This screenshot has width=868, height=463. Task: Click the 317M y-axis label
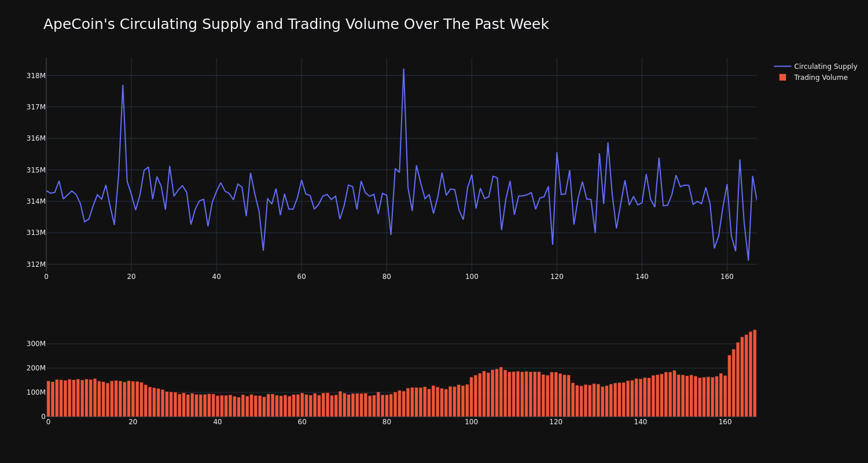[35, 107]
